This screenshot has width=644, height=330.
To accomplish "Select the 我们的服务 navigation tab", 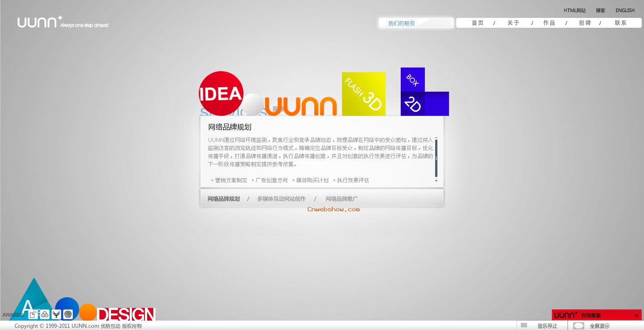I will [x=416, y=23].
